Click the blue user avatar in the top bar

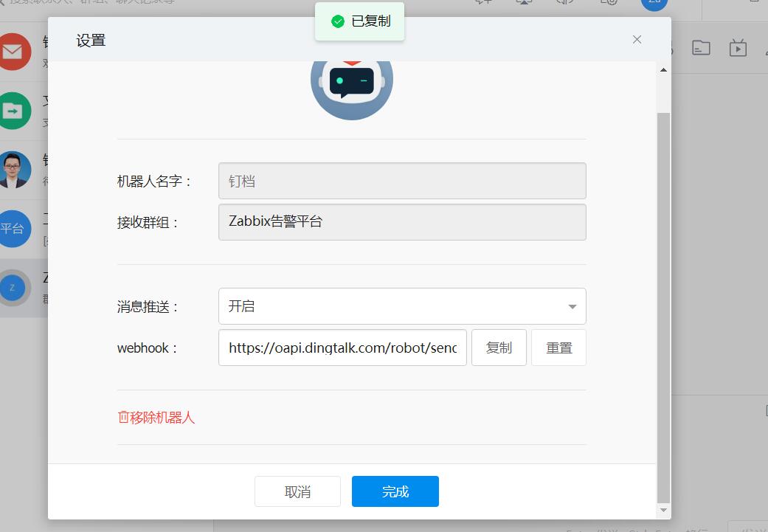coord(654,4)
